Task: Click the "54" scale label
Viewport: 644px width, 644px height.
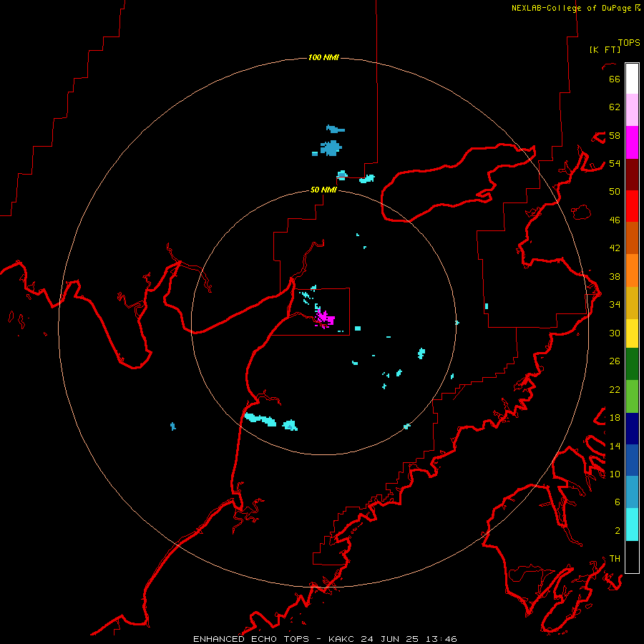Action: click(615, 163)
